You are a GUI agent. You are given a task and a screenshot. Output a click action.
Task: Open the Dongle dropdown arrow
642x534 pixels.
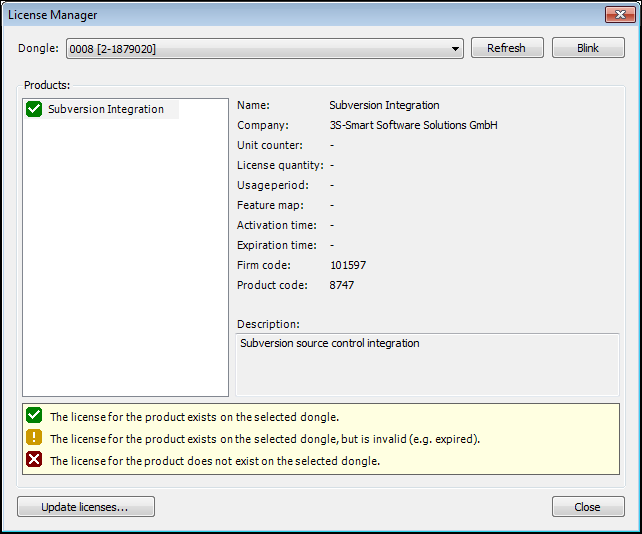click(x=455, y=49)
